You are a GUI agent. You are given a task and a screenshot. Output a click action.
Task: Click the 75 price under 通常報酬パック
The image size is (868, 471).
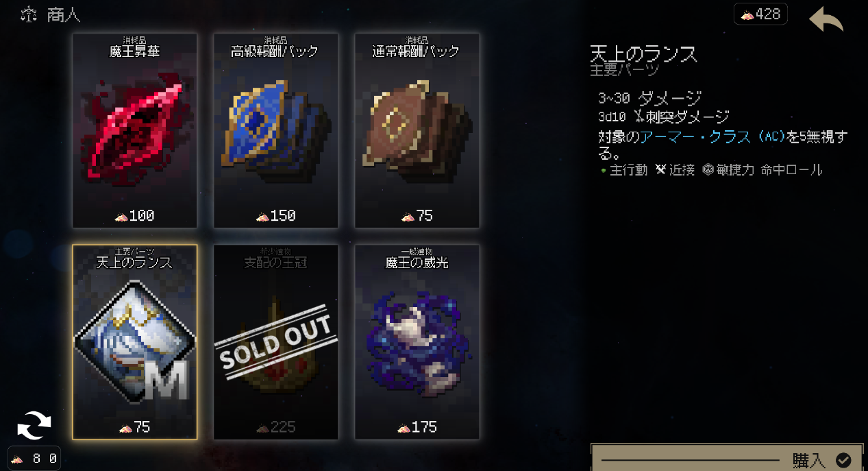417,216
